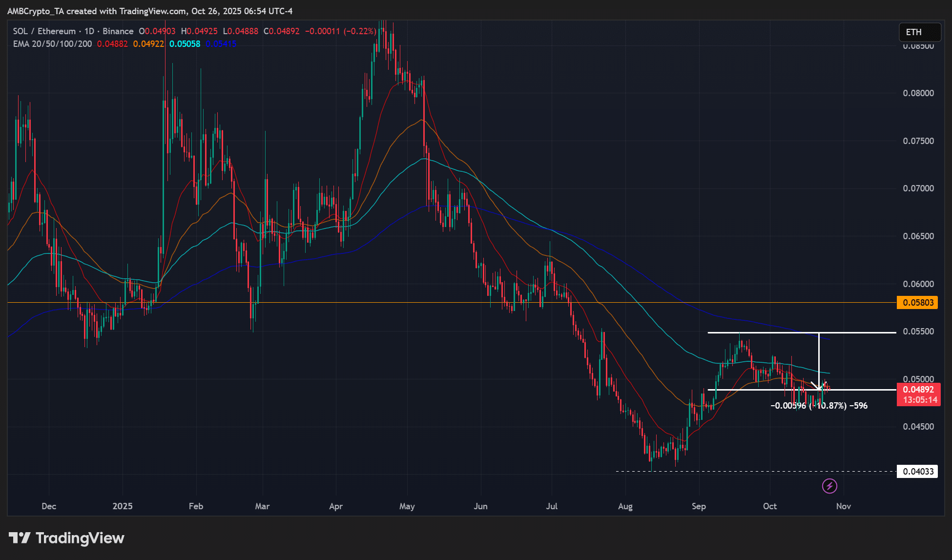Click the red current price label 0.04892
This screenshot has height=560, width=952.
918,390
